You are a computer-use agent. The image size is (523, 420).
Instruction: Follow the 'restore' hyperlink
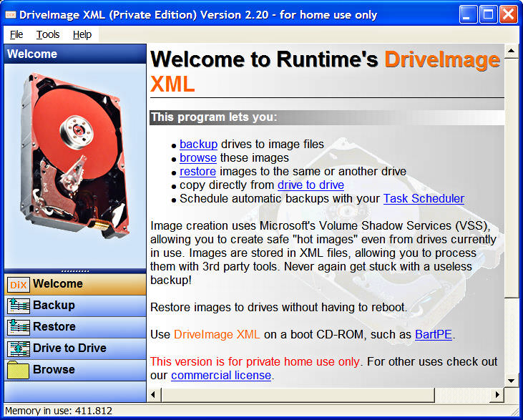197,172
